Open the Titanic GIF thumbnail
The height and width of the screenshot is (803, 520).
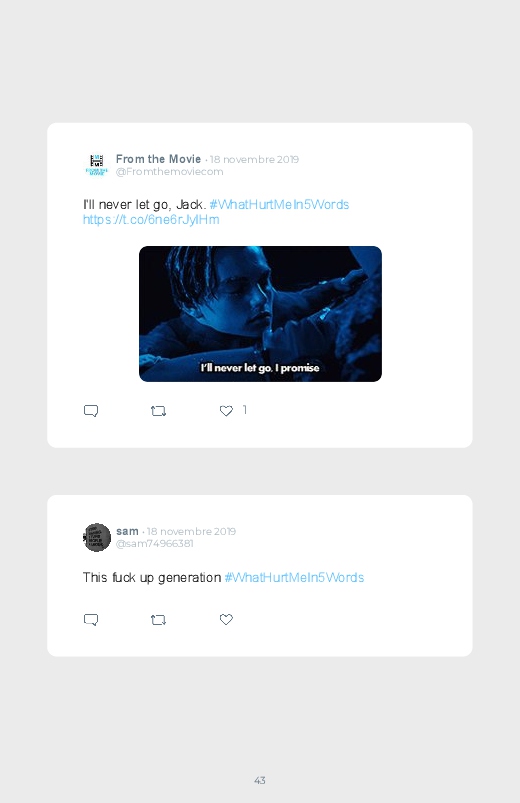[x=260, y=314]
